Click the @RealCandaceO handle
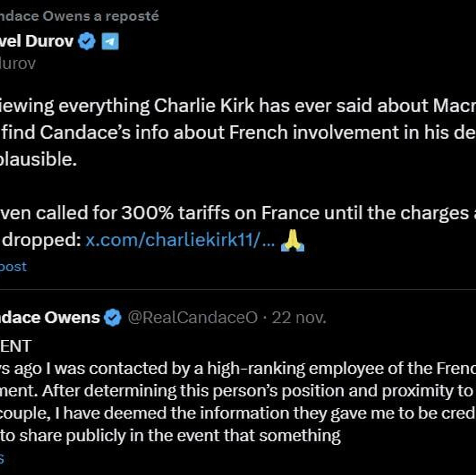Image resolution: width=476 pixels, height=475 pixels. (193, 318)
